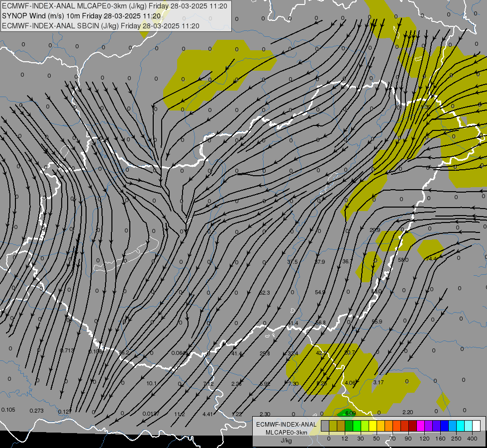Click the map value 2.20
This screenshot has height=448, width=487.
[407, 412]
